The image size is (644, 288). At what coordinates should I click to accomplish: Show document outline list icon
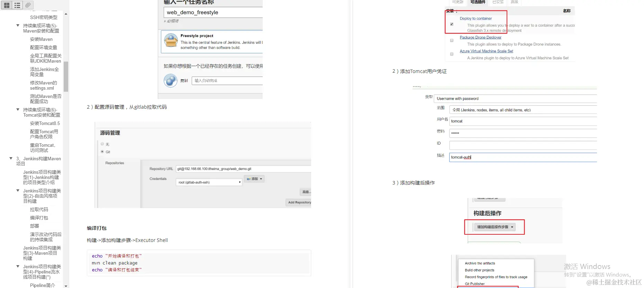click(x=17, y=5)
